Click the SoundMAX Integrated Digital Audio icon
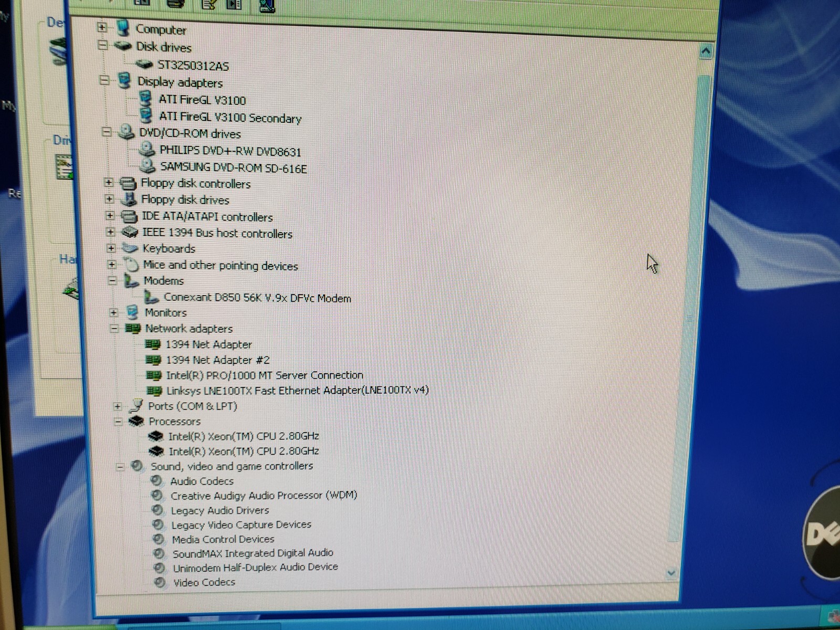 coord(159,553)
